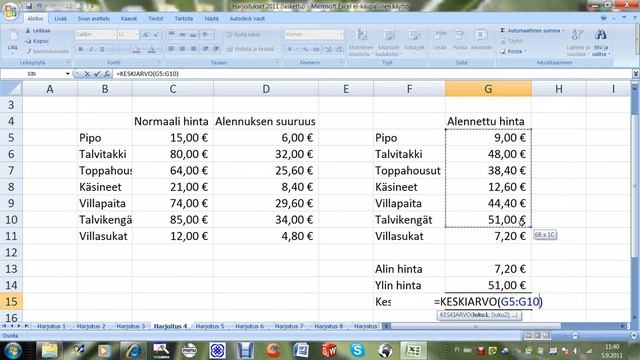
Task: Increase decimal places
Action: coord(328,49)
